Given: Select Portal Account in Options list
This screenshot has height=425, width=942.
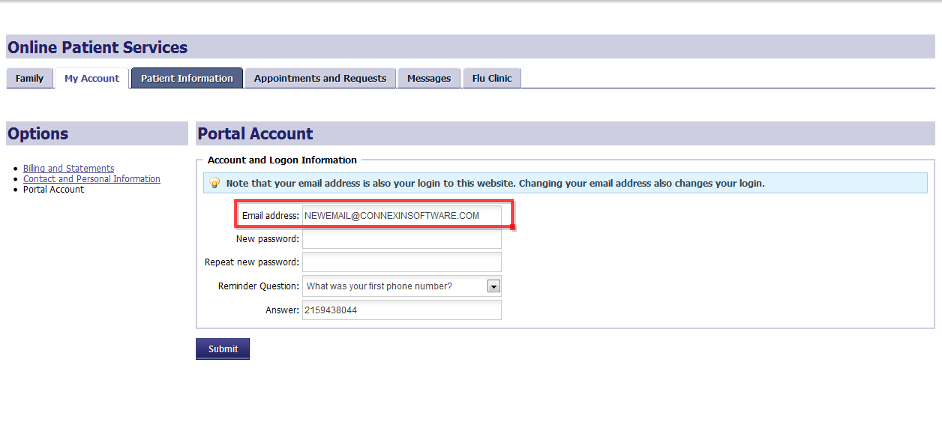Looking at the screenshot, I should (x=53, y=189).
